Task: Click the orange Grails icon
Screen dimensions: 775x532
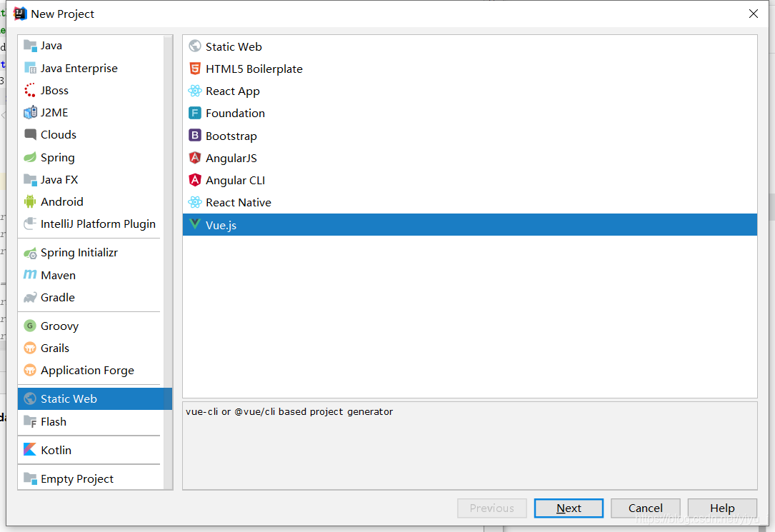Action: coord(30,348)
